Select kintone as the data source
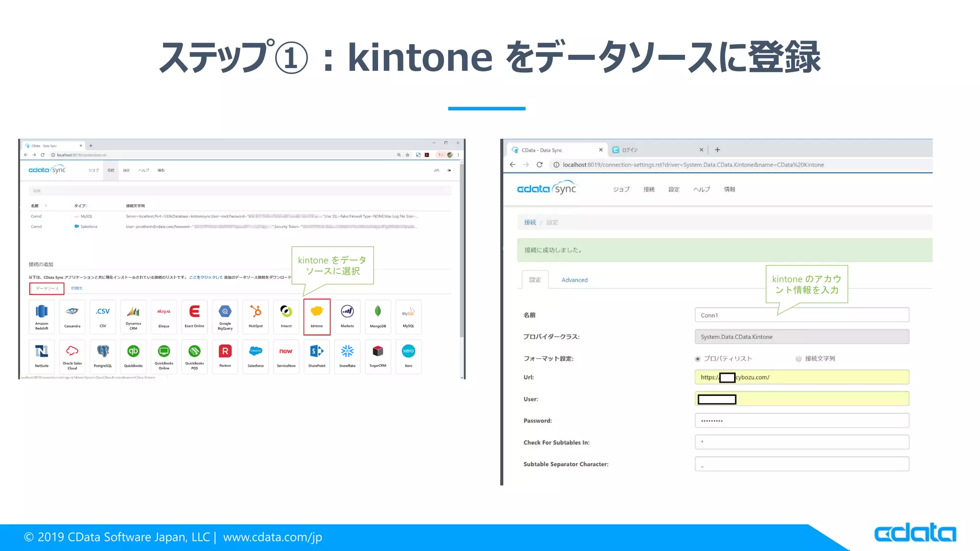 317,317
